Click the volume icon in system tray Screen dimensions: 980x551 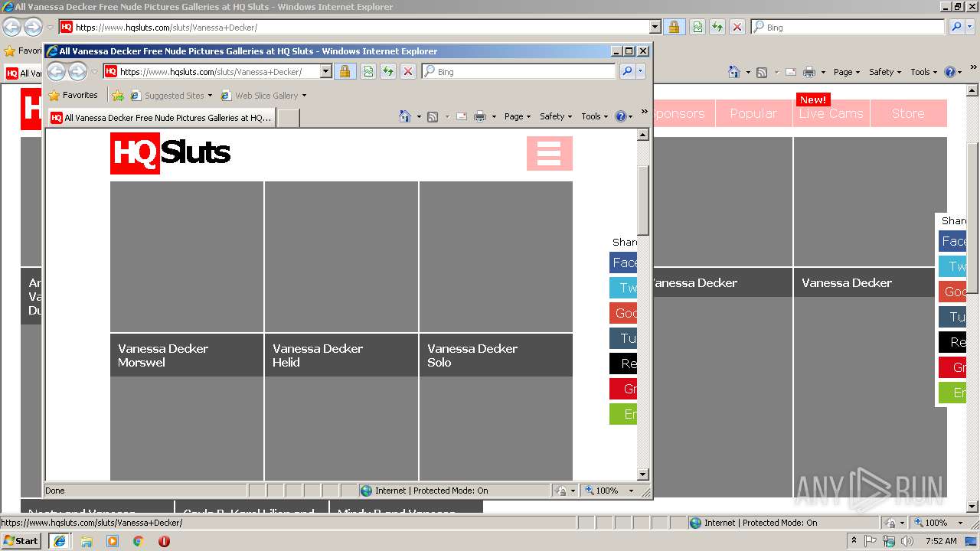coord(907,541)
